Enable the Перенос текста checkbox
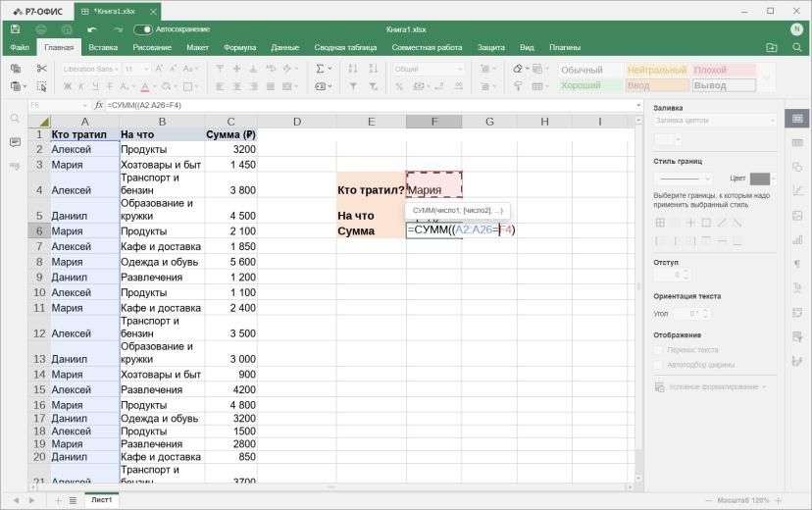Viewport: 812px width, 510px height. pos(658,350)
